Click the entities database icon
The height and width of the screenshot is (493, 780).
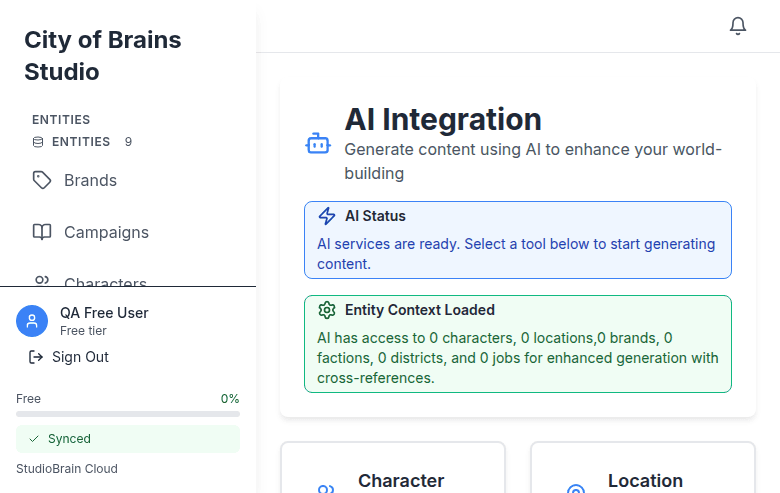pyautogui.click(x=38, y=142)
